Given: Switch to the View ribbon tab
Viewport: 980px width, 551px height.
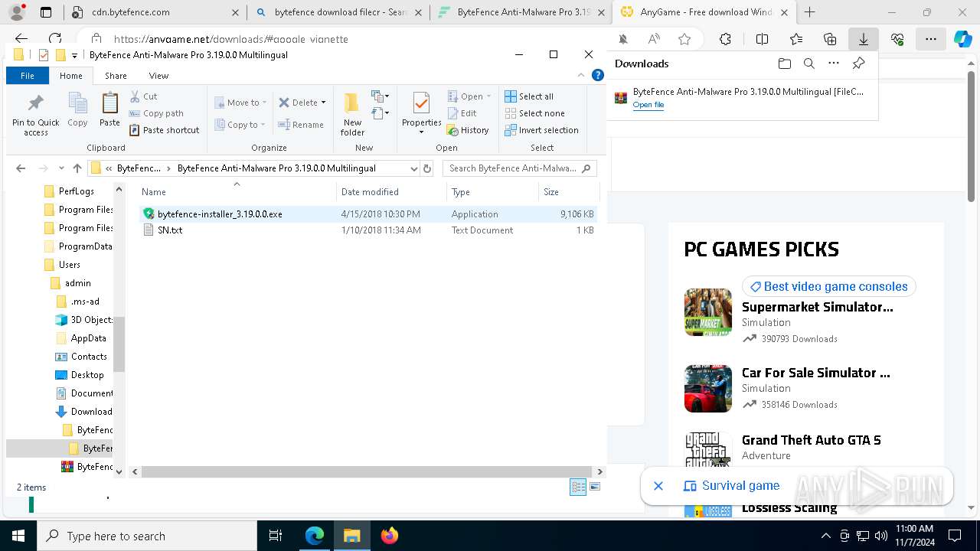Looking at the screenshot, I should [158, 76].
